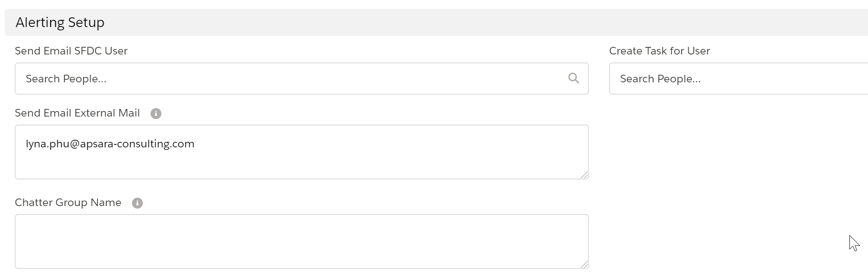
Task: Click the Search People placeholder under Create Task for User
Action: [660, 79]
